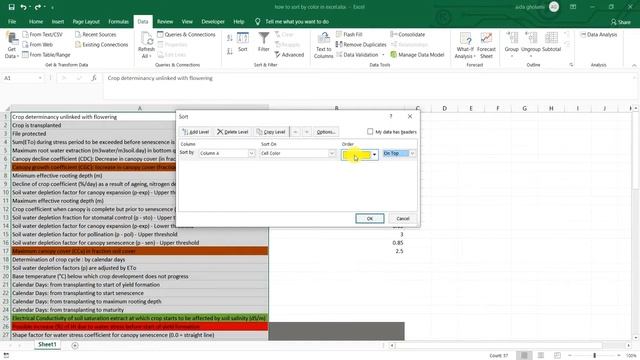The image size is (640, 360).
Task: Open Advanced filter options
Action: coord(289,55)
